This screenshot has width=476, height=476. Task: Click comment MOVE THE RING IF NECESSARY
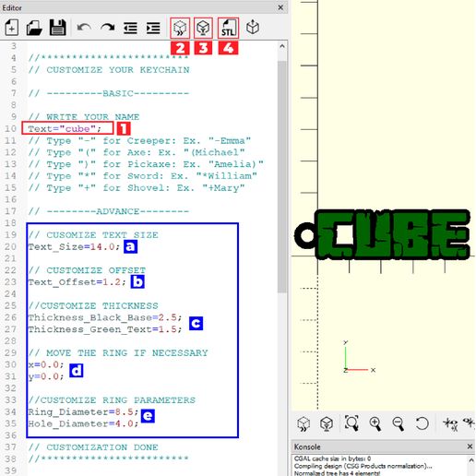click(x=118, y=352)
